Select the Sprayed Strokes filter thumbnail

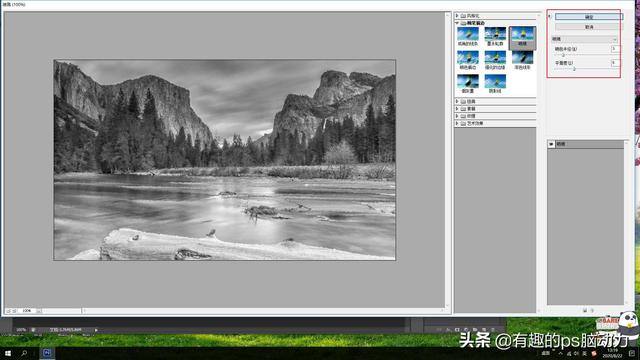click(468, 60)
